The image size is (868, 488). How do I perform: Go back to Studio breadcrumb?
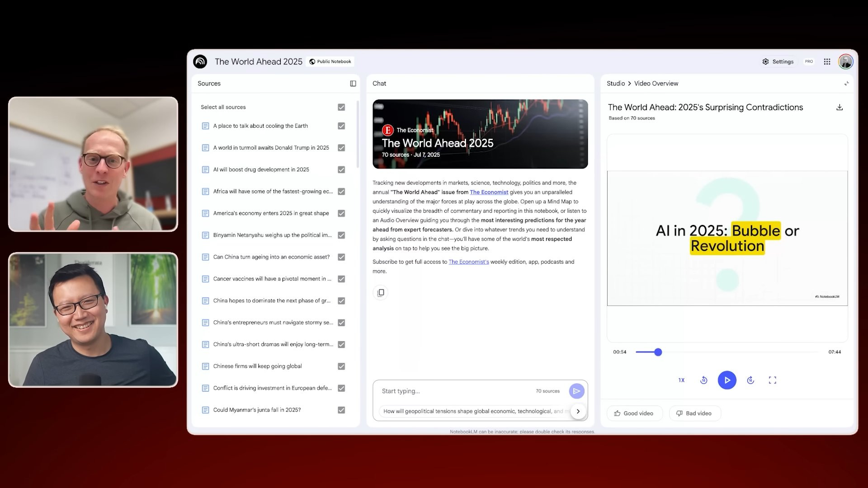[616, 84]
